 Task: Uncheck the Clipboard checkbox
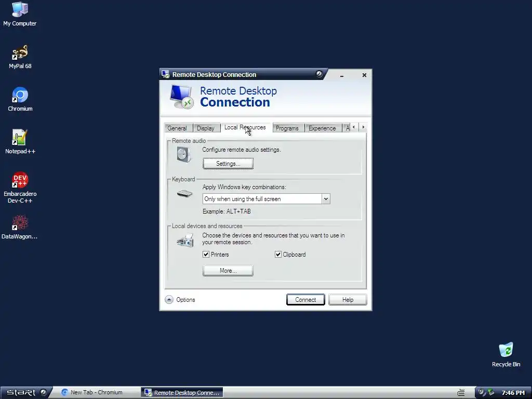(278, 255)
